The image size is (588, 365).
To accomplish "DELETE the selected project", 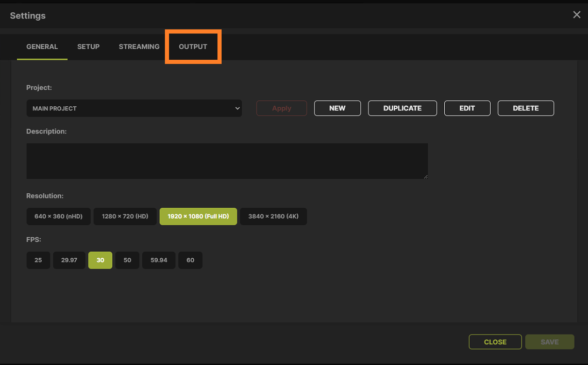I will point(526,108).
